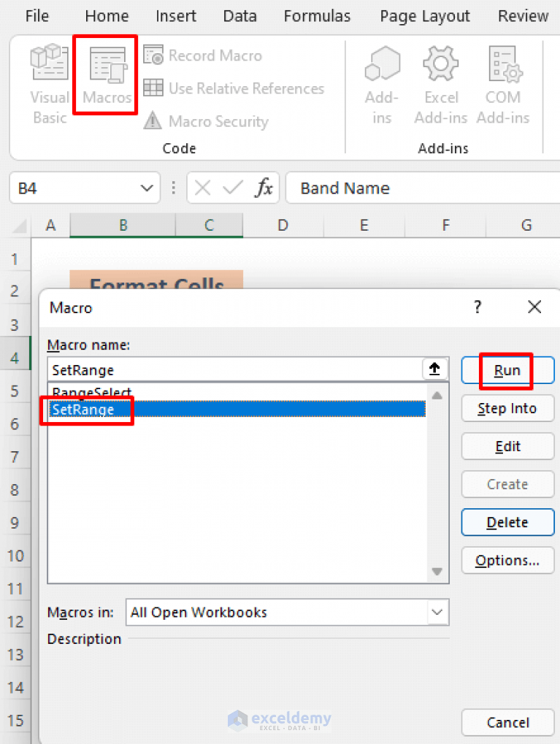Screen dimensions: 560x744
Task: Click the Select All corner triangle
Action: tap(20, 226)
